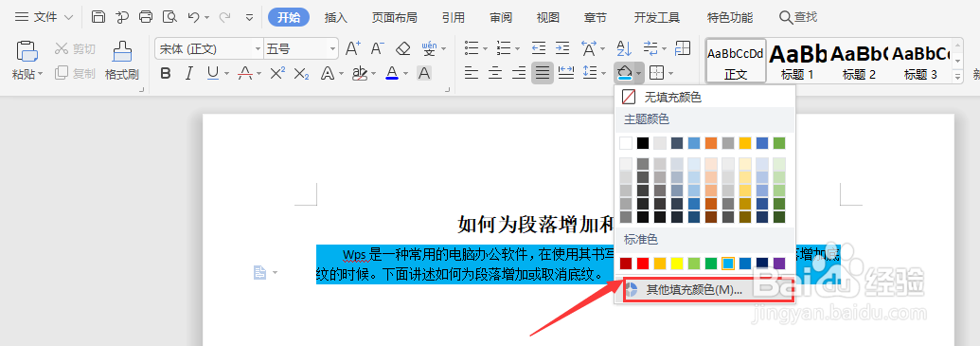980x346 pixels.
Task: Click the Pinyin guide (wén) icon
Action: click(429, 48)
